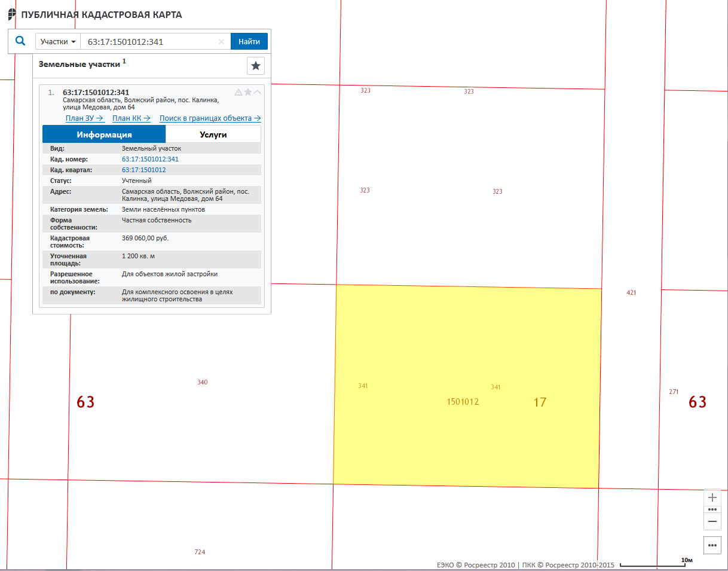The image size is (728, 571).
Task: Switch to the Услуги tab
Action: pyautogui.click(x=213, y=135)
